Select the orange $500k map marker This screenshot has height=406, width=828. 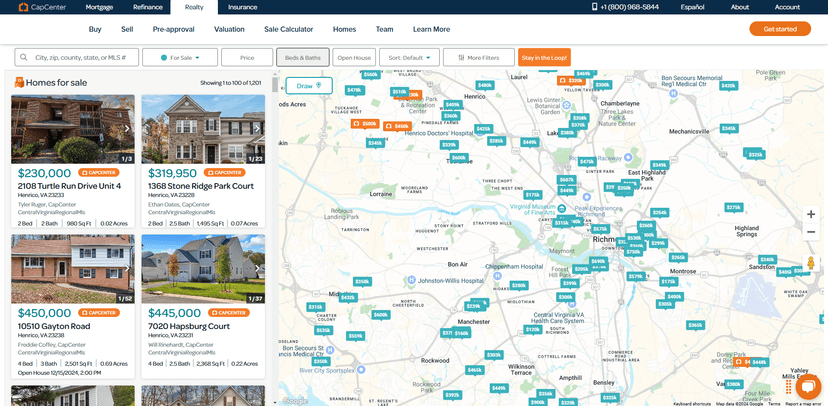(365, 124)
